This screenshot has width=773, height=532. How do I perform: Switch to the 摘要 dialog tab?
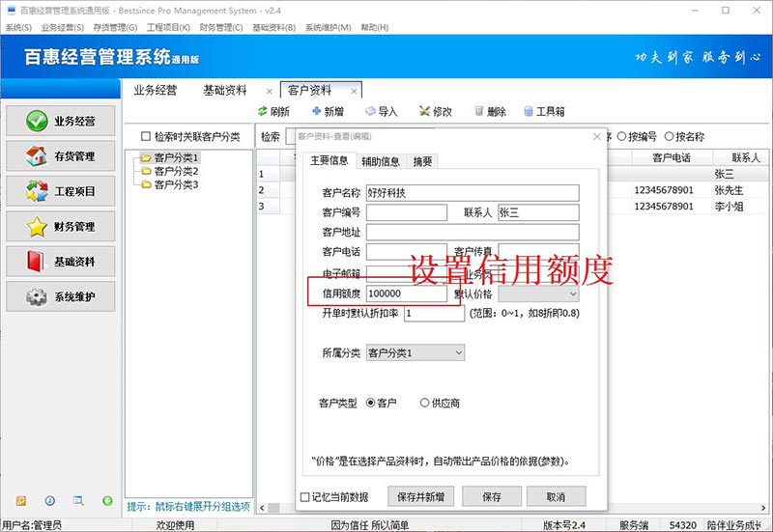(x=422, y=161)
